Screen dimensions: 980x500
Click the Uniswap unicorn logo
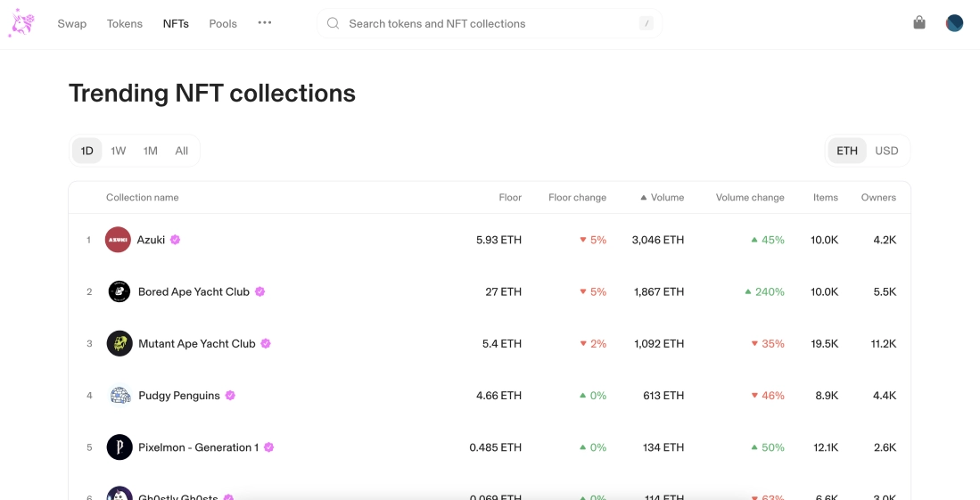point(21,24)
